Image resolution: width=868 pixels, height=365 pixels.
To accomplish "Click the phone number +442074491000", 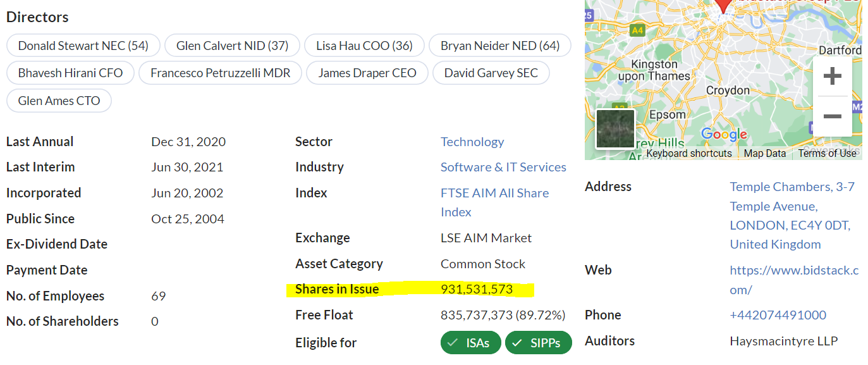I will (778, 315).
